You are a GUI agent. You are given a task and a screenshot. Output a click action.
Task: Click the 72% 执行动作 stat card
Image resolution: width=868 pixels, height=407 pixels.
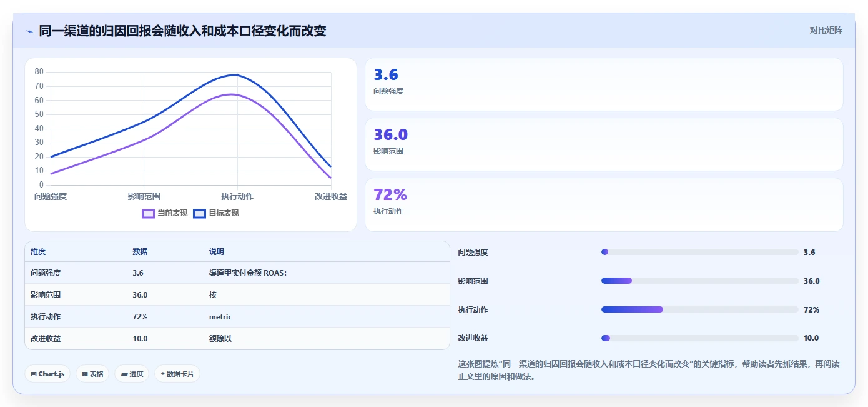604,204
